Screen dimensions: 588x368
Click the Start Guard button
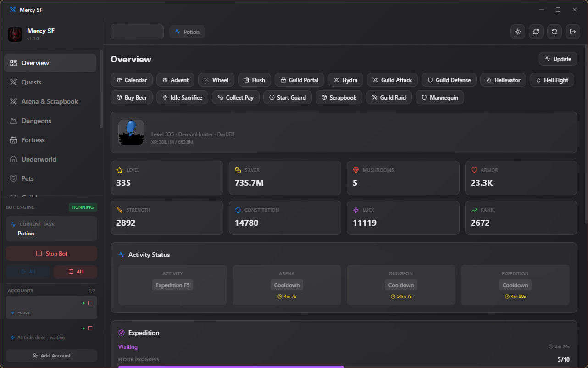288,97
